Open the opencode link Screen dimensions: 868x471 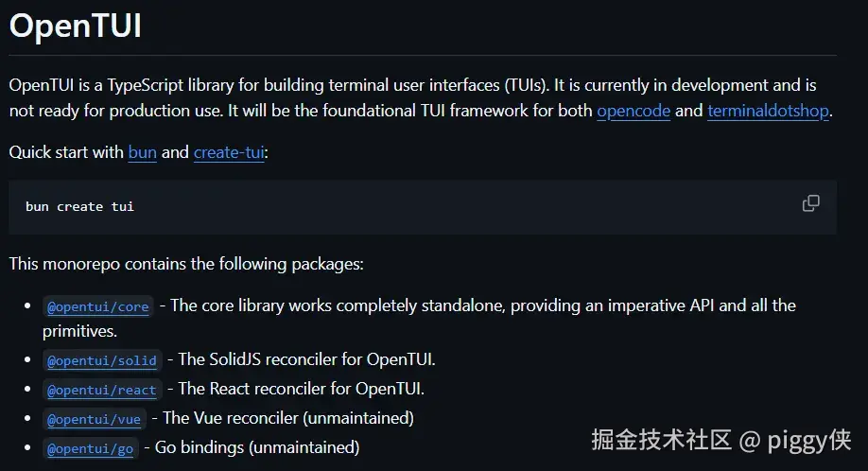634,111
